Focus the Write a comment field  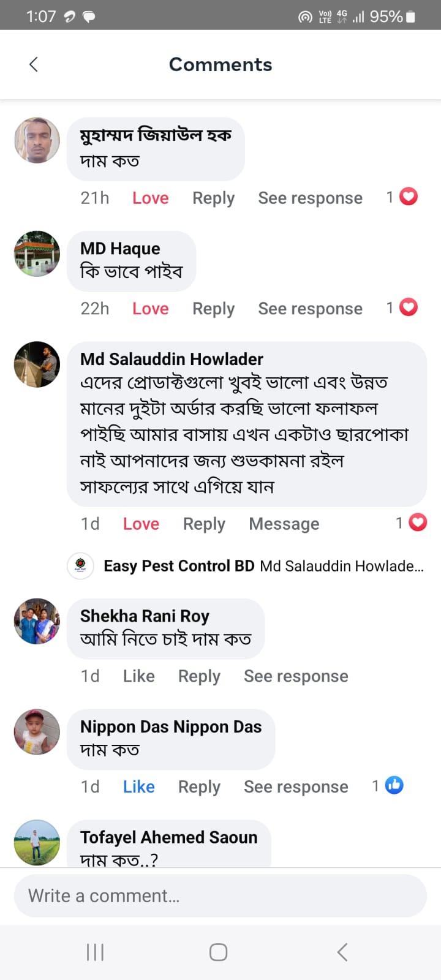(x=221, y=896)
